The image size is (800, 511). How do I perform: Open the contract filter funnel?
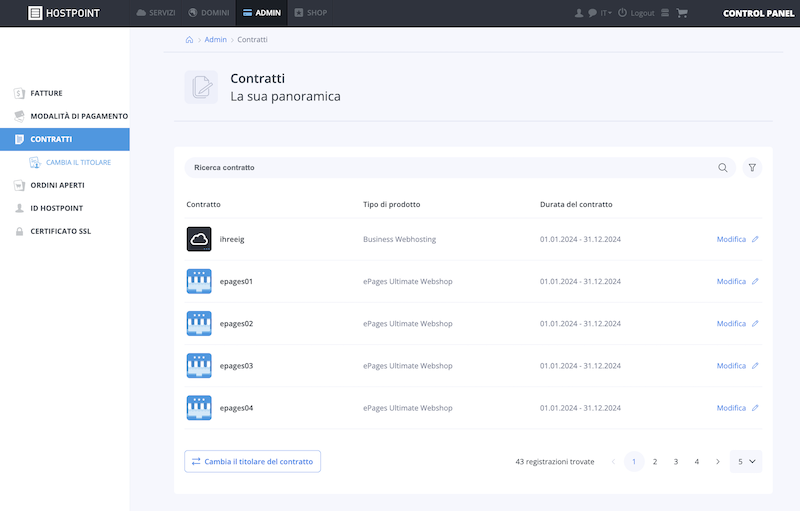click(752, 168)
